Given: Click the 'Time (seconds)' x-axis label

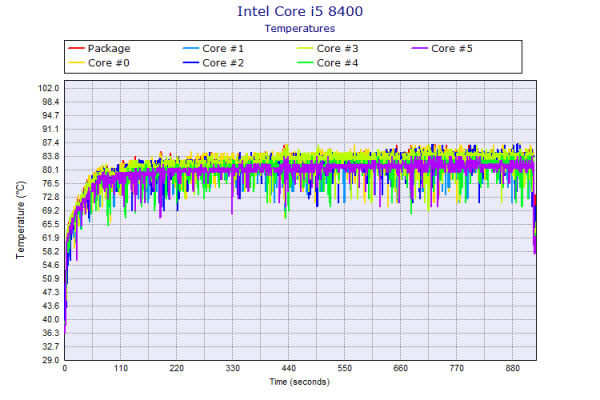Looking at the screenshot, I should click(299, 382).
